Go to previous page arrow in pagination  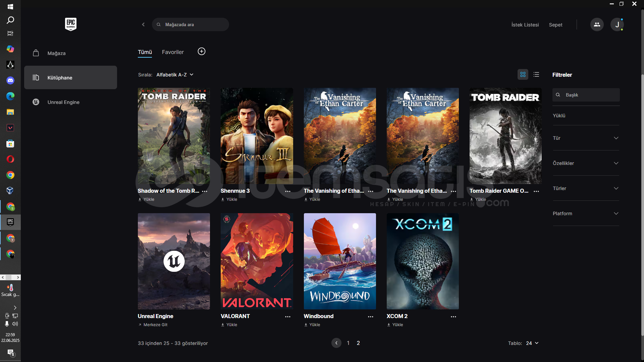click(x=336, y=343)
